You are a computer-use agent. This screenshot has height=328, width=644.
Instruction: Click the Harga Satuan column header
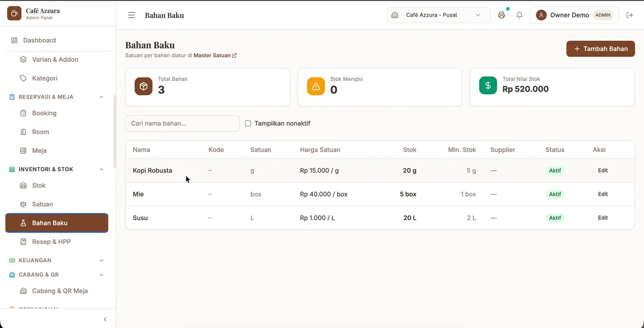pyautogui.click(x=320, y=150)
